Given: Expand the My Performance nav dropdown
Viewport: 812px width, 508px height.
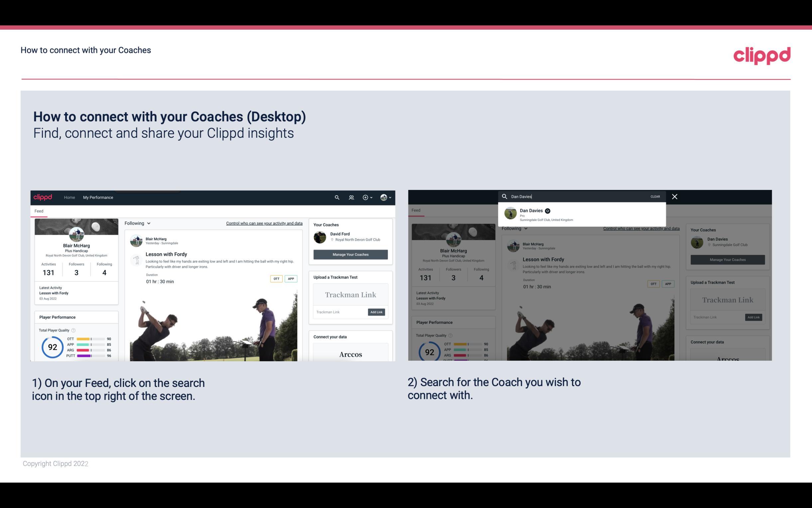Looking at the screenshot, I should pyautogui.click(x=98, y=197).
